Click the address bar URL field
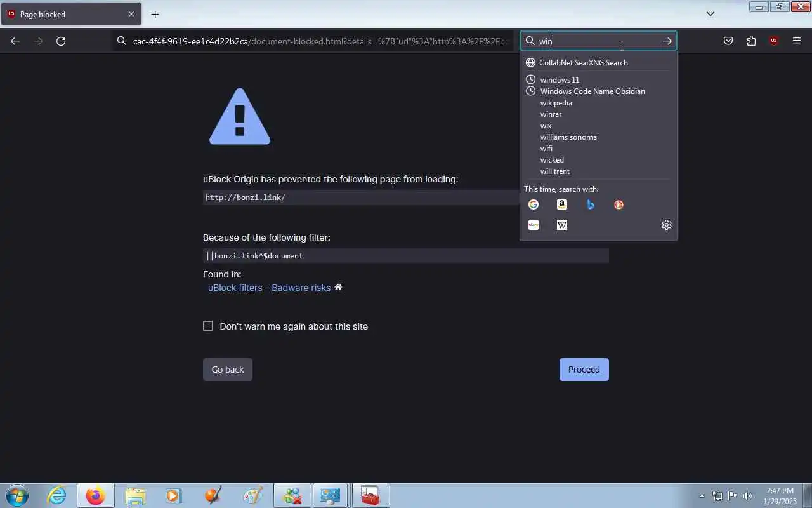Viewport: 812px width, 508px height. [x=314, y=41]
